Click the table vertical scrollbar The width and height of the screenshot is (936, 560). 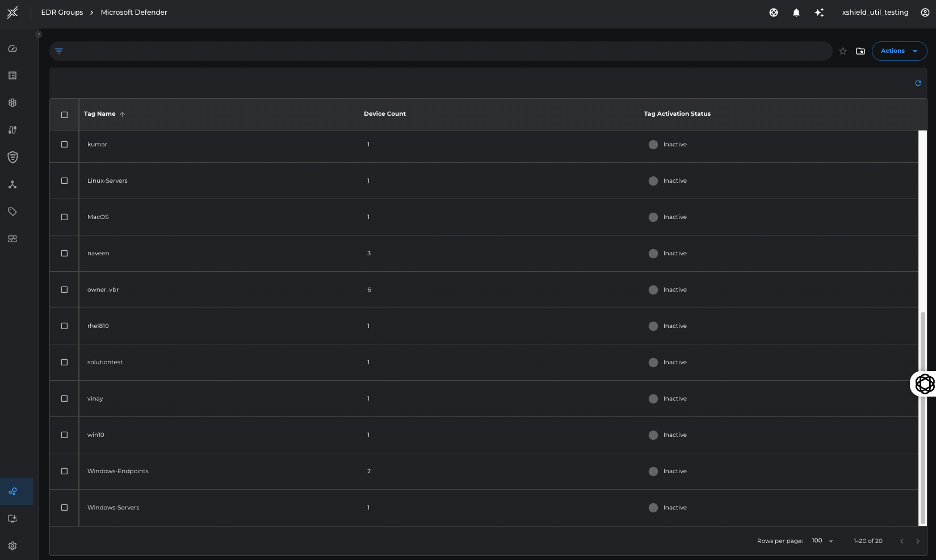922,417
